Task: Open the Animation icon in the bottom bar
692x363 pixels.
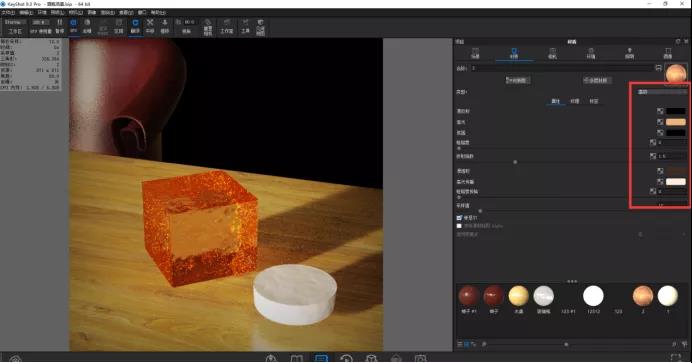Action: click(x=346, y=358)
